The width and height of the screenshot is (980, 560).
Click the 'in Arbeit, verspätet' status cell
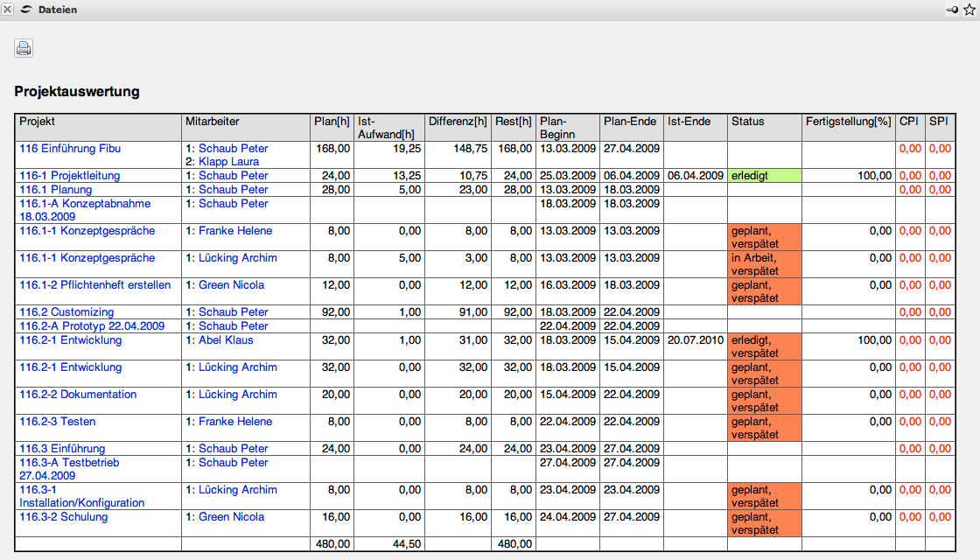[x=763, y=264]
